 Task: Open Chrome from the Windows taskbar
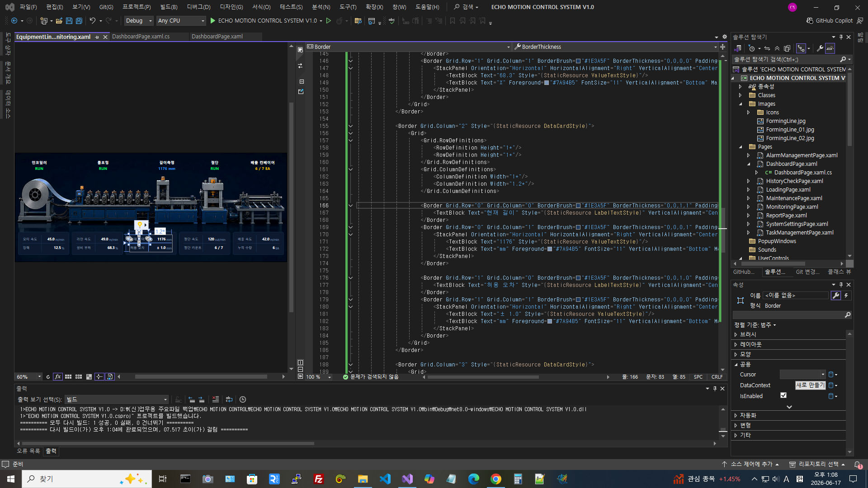pyautogui.click(x=495, y=479)
